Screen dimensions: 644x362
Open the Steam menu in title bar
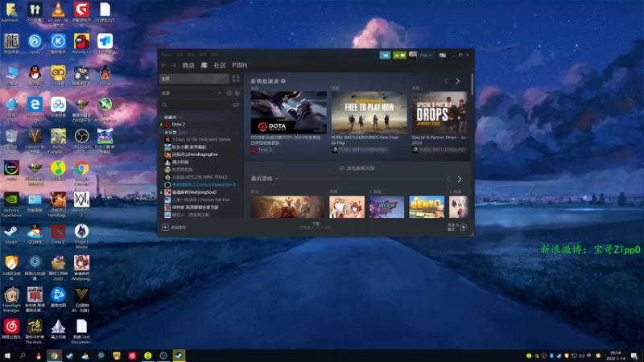click(x=166, y=55)
